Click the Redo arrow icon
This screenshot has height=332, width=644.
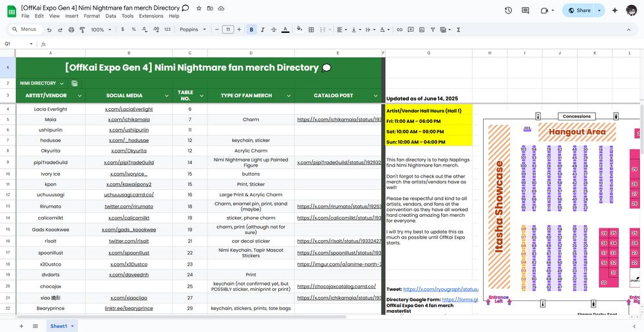click(60, 30)
